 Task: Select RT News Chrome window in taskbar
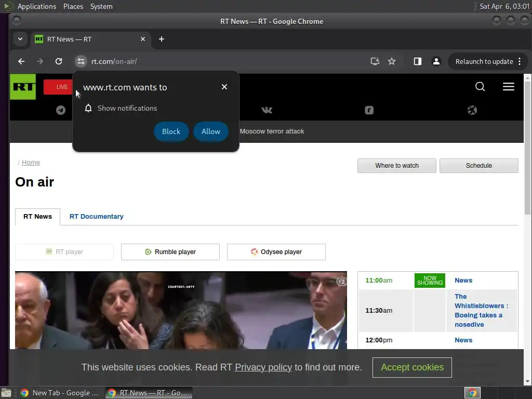pyautogui.click(x=149, y=393)
